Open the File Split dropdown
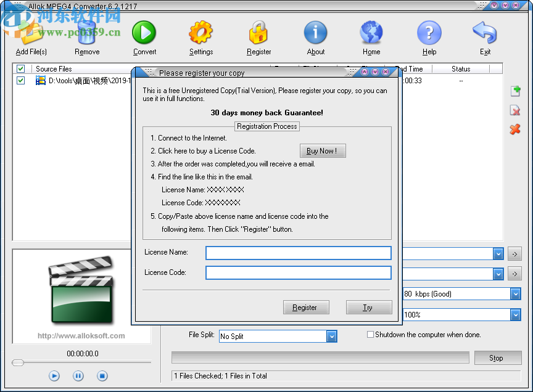Image resolution: width=533 pixels, height=392 pixels. tap(332, 337)
